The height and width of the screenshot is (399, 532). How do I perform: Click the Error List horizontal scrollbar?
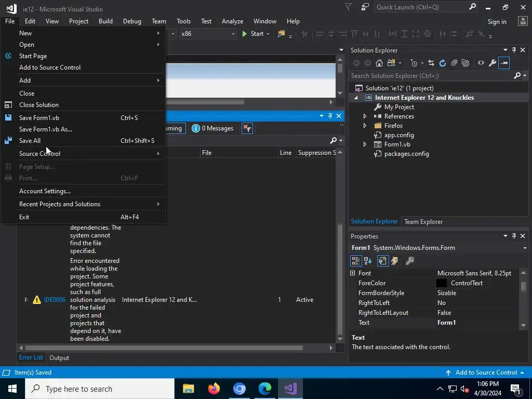pyautogui.click(x=164, y=348)
